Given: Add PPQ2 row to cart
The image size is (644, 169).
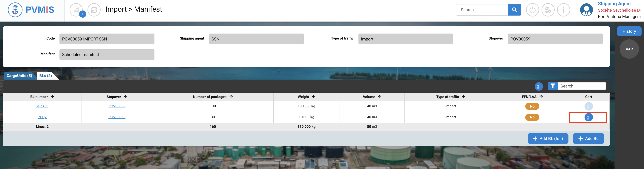Looking at the screenshot, I should (588, 117).
